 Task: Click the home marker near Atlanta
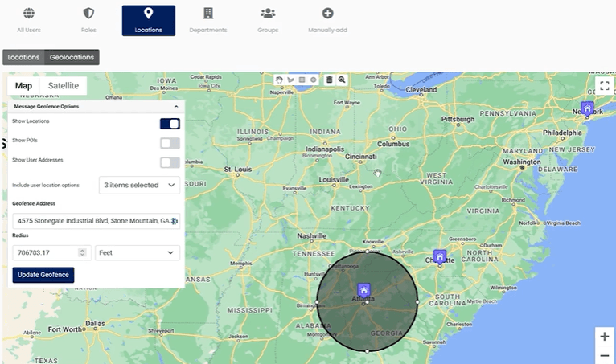[x=363, y=290]
